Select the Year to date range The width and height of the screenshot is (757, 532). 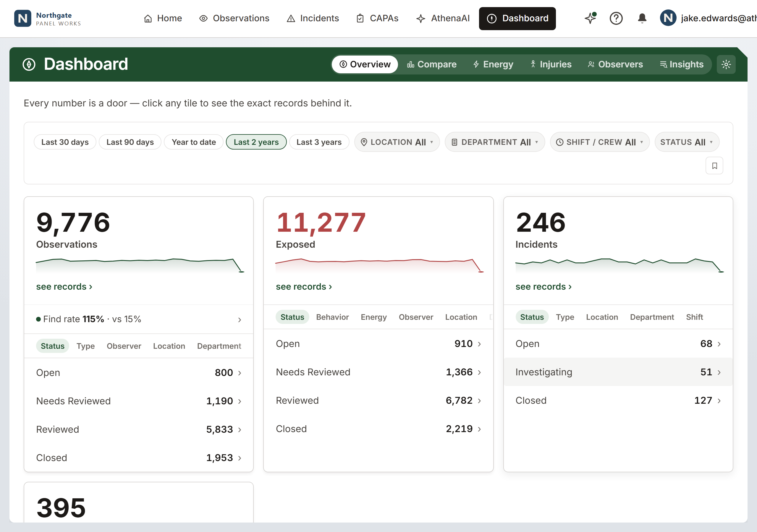pyautogui.click(x=194, y=142)
